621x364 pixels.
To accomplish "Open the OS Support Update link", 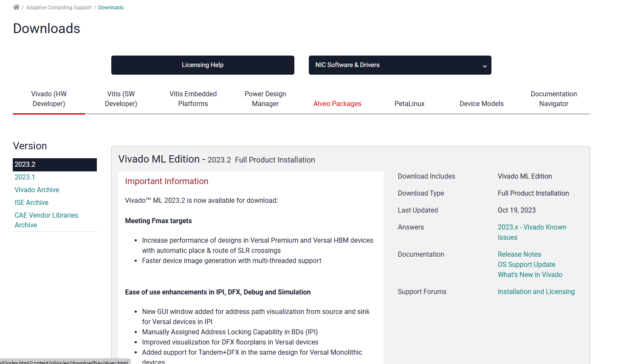I will pos(526,264).
